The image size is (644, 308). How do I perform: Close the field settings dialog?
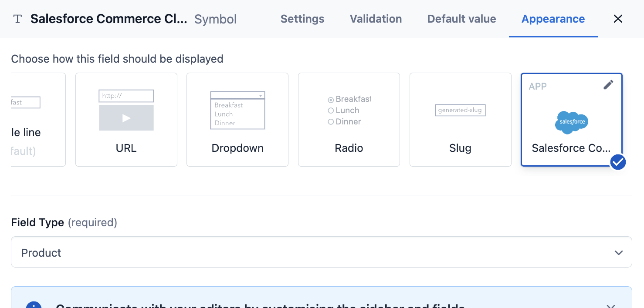pyautogui.click(x=618, y=19)
